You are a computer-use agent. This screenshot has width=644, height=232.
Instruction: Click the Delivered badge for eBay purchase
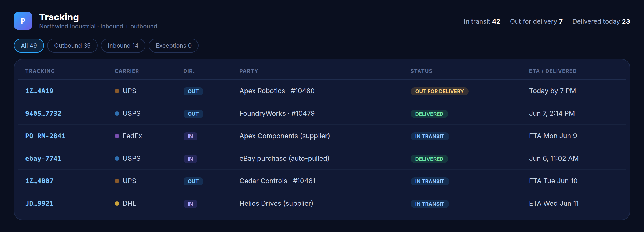point(429,159)
